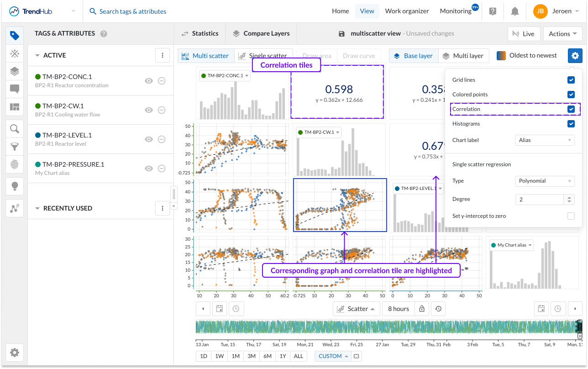Click the fingerprint icon in sidebar
The width and height of the screenshot is (588, 369).
[x=15, y=164]
